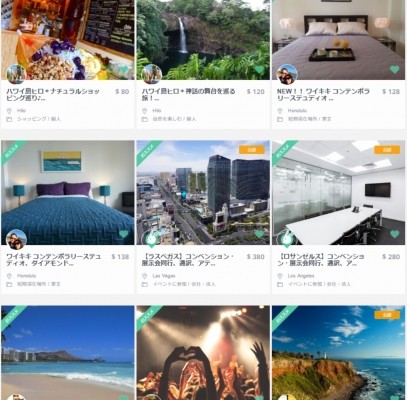Open the Waikiki beach Diamond Head photo
This screenshot has width=407, height=400.
click(x=68, y=353)
